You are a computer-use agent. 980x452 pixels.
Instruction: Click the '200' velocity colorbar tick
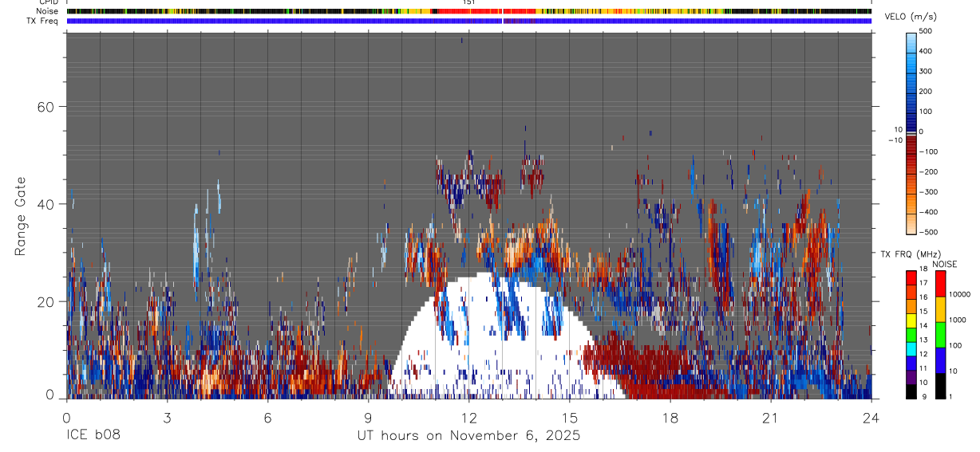pyautogui.click(x=927, y=91)
